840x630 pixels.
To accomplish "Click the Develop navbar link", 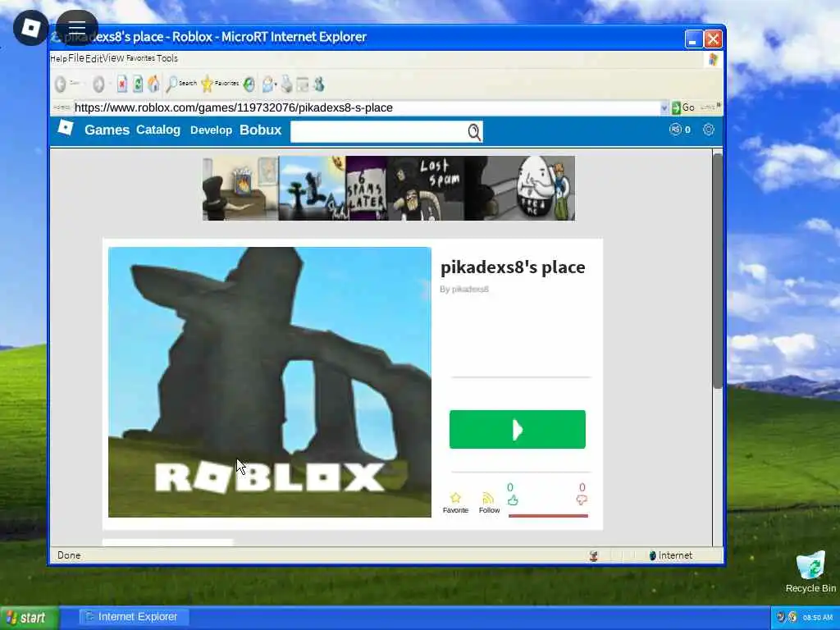I will click(211, 130).
